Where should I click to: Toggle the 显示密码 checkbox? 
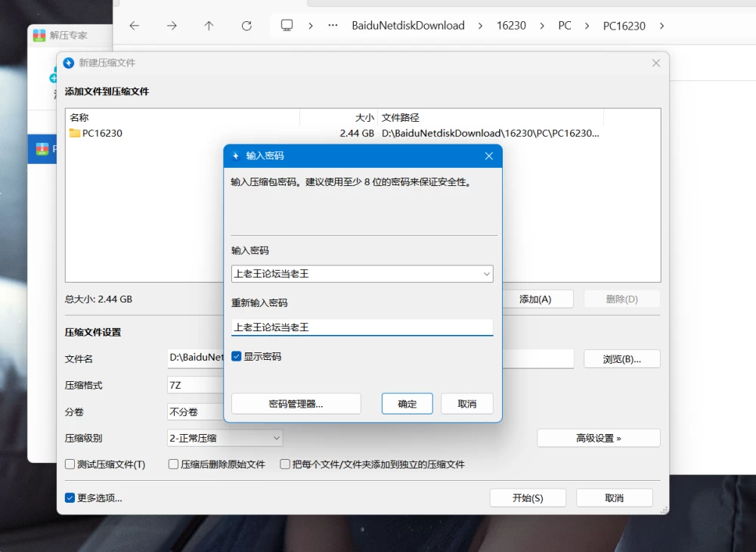236,356
